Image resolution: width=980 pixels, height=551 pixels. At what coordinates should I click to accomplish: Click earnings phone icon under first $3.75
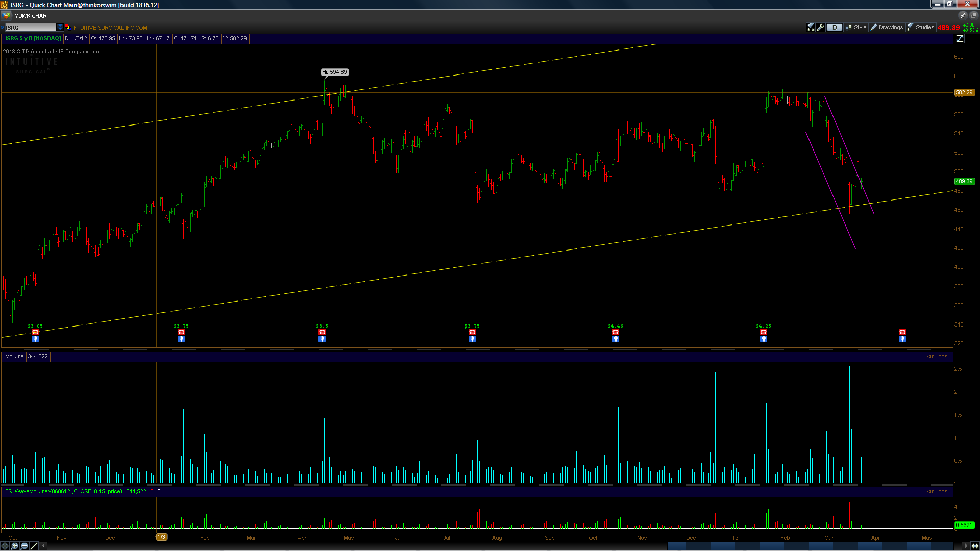[x=181, y=332]
